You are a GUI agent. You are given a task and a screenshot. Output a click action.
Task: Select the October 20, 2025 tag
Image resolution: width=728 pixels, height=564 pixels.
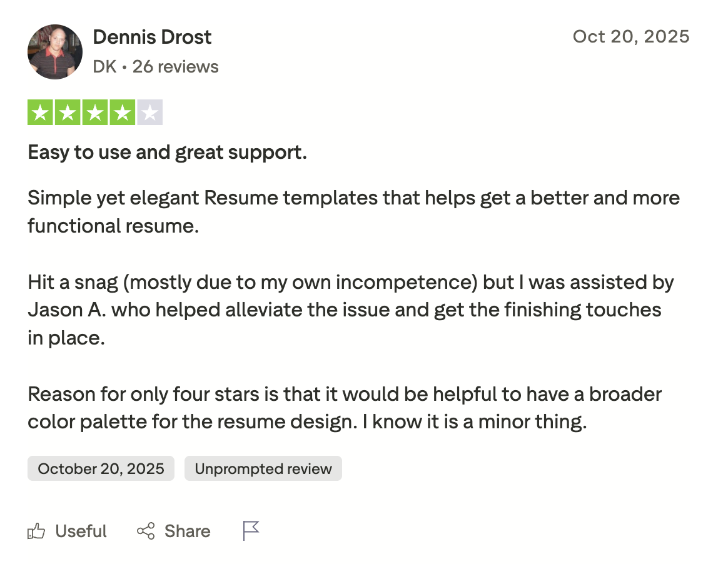[x=101, y=468]
